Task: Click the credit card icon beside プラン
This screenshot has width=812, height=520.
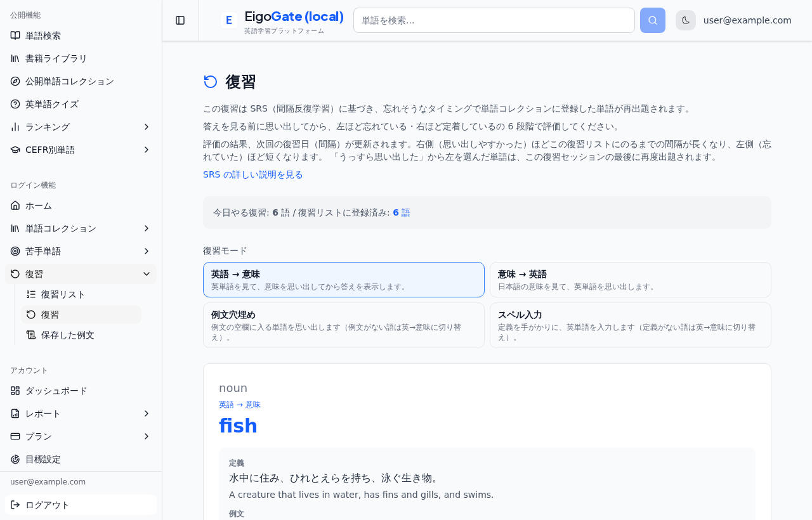Action: click(15, 436)
